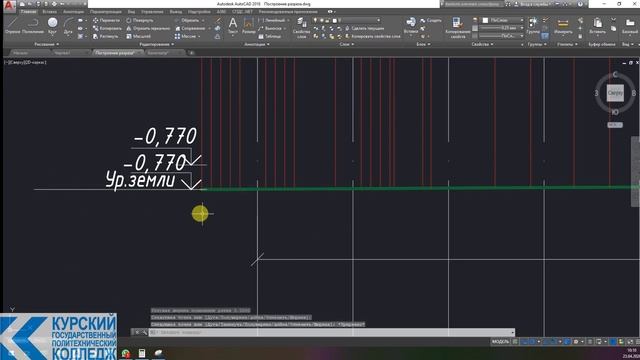Open the lineweight dropdown in Свойства
The width and height of the screenshot is (640, 360).
coord(501,28)
